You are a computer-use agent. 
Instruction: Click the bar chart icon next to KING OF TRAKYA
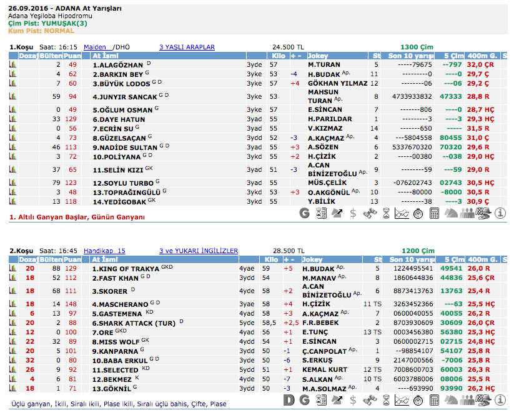(x=12, y=269)
